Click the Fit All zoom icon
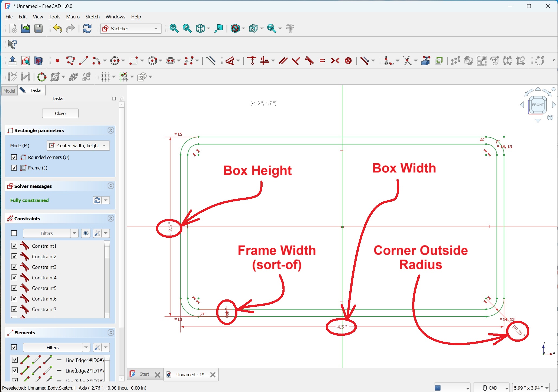This screenshot has height=392, width=558. click(174, 28)
